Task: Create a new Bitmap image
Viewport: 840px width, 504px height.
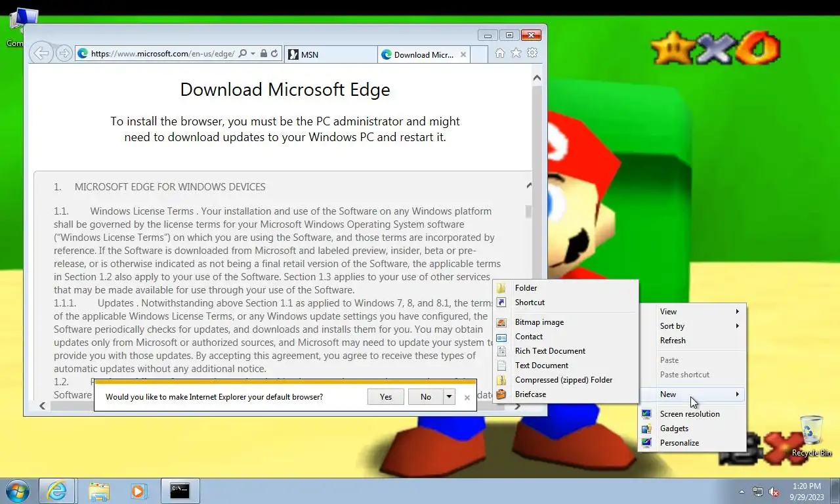Action: [x=566, y=322]
